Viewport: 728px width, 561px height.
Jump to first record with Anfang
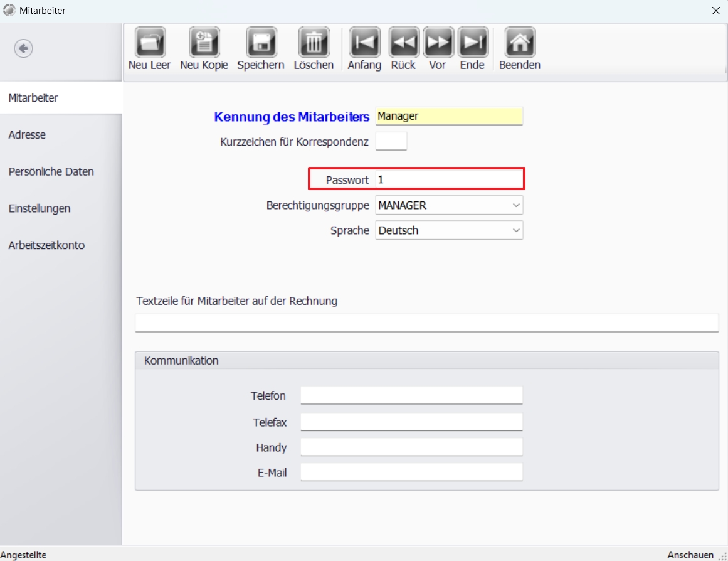coord(364,43)
